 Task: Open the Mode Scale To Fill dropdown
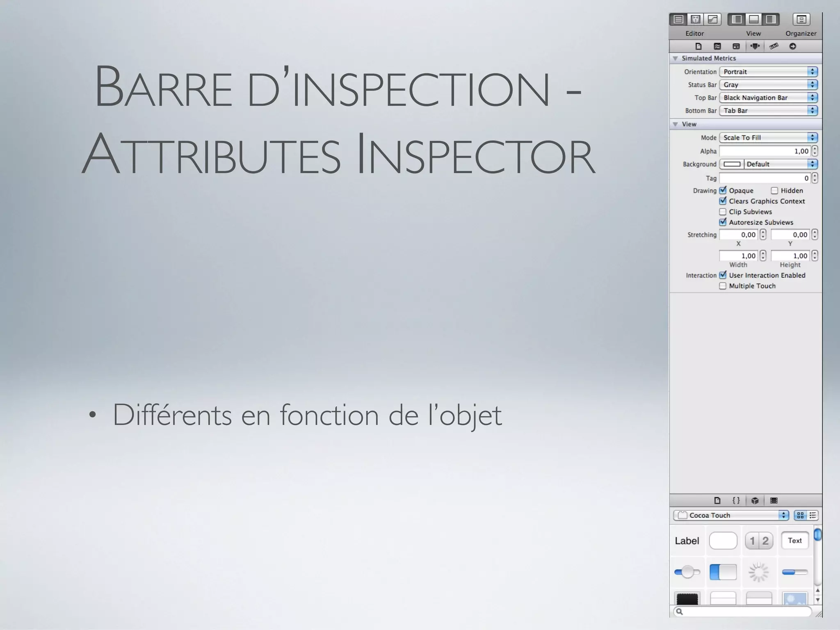pos(769,138)
